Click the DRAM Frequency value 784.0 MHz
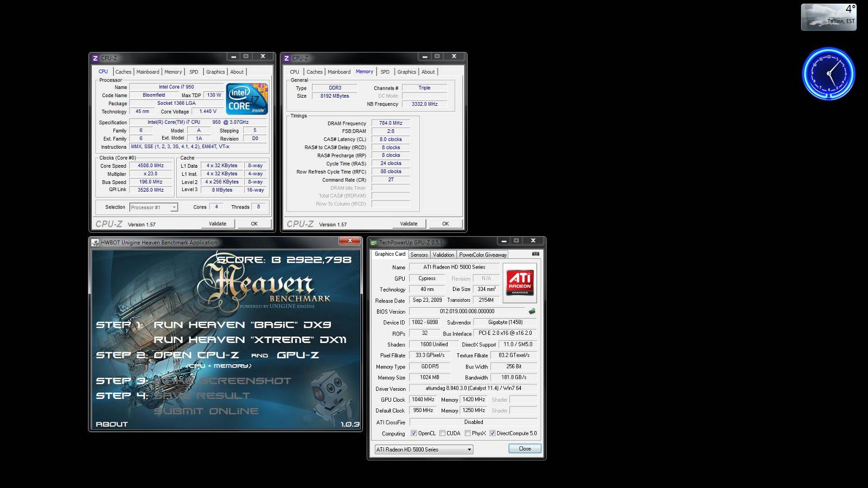The image size is (868, 488). point(391,123)
